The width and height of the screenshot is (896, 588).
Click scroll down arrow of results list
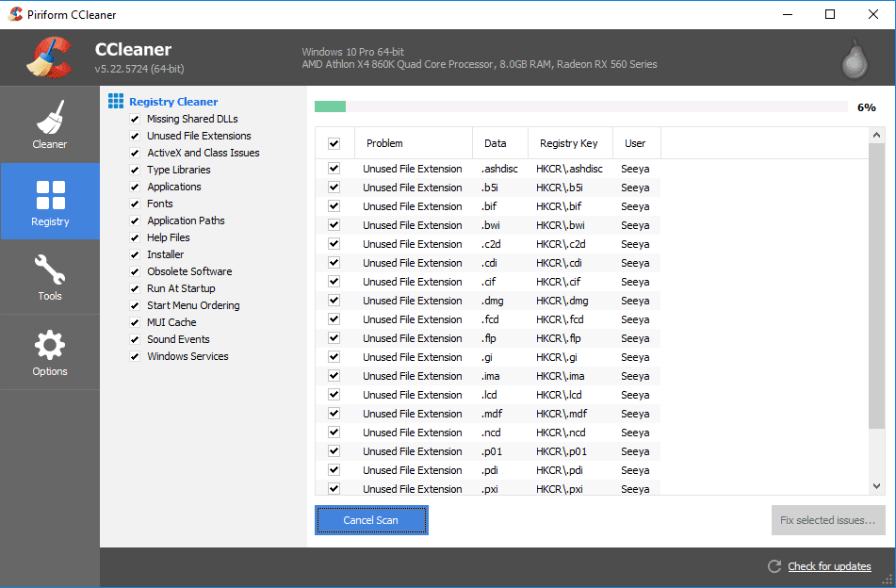tap(876, 486)
